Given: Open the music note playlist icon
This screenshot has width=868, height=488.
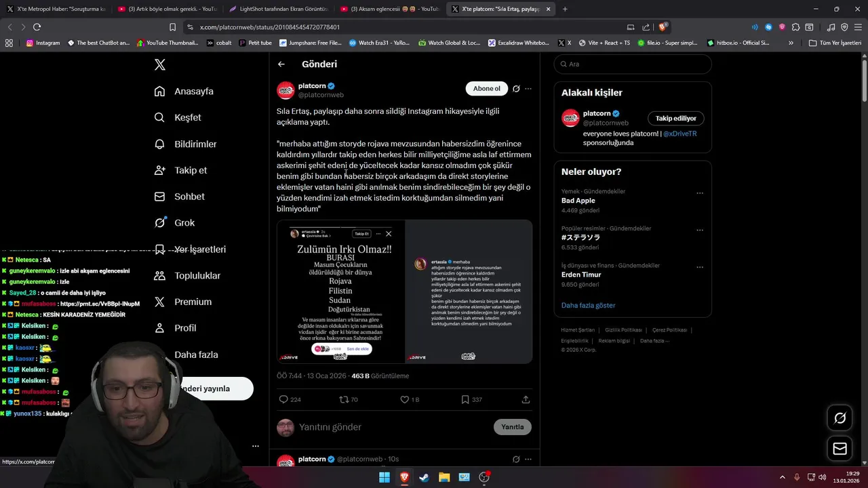Looking at the screenshot, I should [x=831, y=27].
